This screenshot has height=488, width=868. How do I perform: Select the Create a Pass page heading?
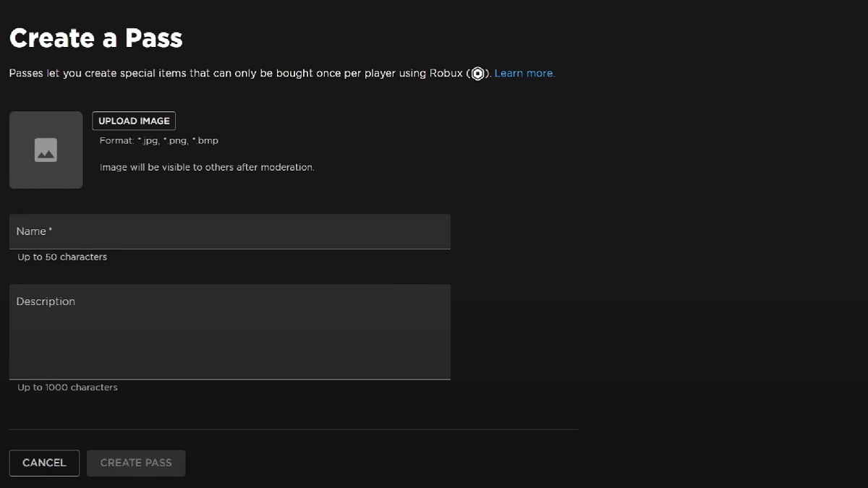point(95,38)
